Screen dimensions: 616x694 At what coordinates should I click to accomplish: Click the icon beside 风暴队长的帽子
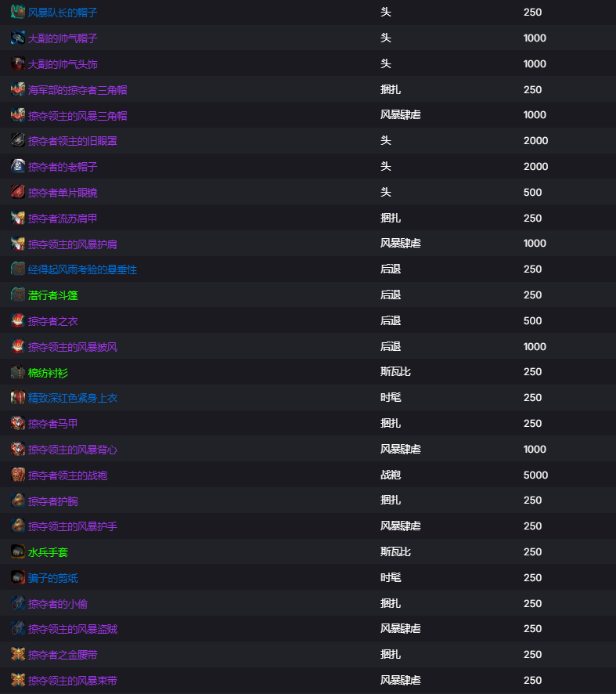18,12
